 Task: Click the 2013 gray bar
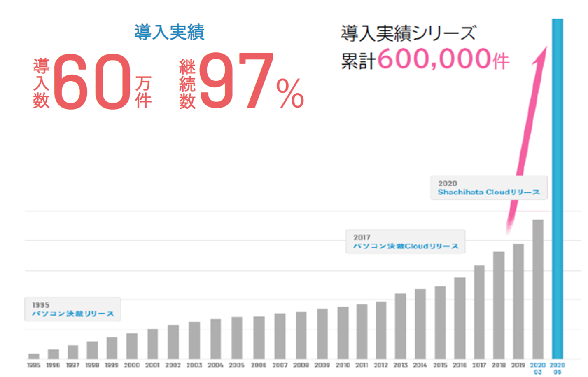point(400,325)
